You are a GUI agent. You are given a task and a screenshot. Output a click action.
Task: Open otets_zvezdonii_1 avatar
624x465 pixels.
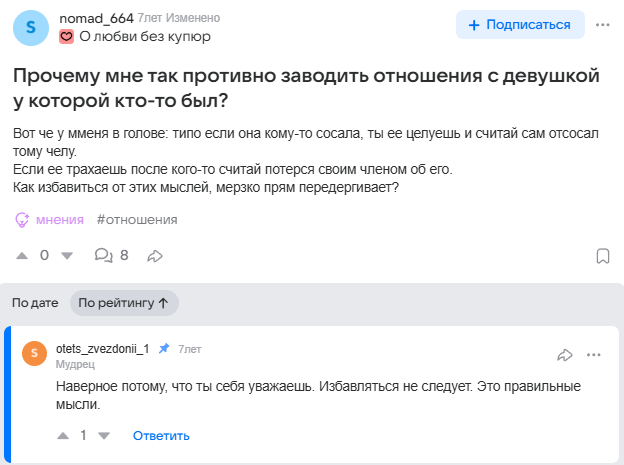(x=34, y=353)
